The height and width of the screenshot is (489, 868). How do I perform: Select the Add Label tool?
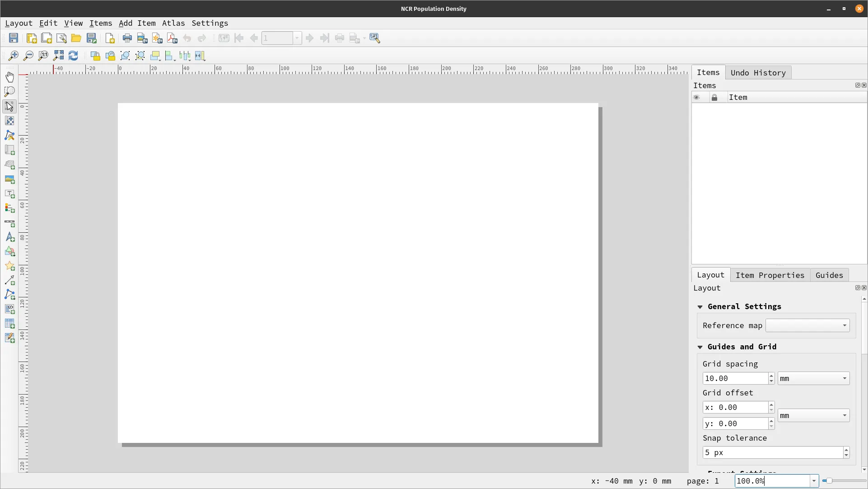[9, 194]
